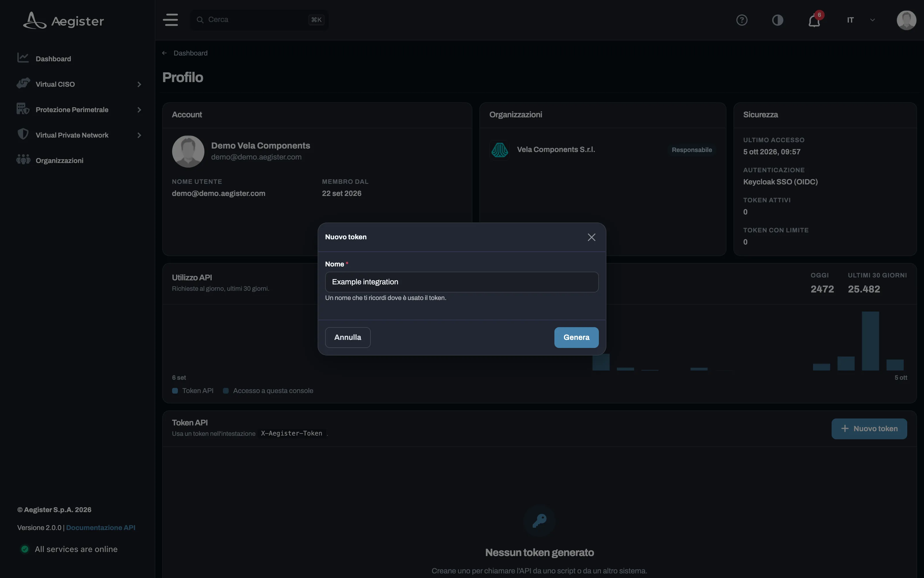The height and width of the screenshot is (578, 924).
Task: Click the green services online status icon
Action: [x=25, y=549]
